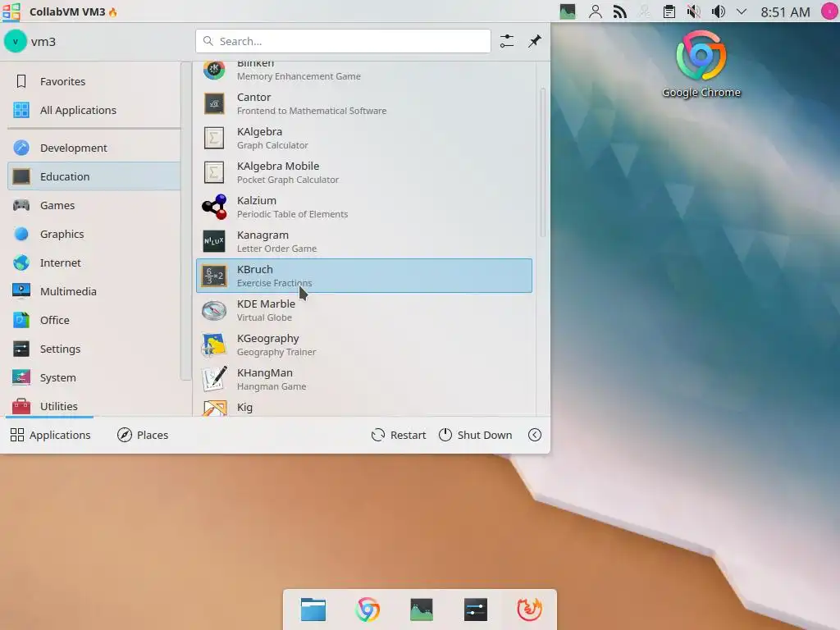Click the user account tray icon

tap(596, 11)
